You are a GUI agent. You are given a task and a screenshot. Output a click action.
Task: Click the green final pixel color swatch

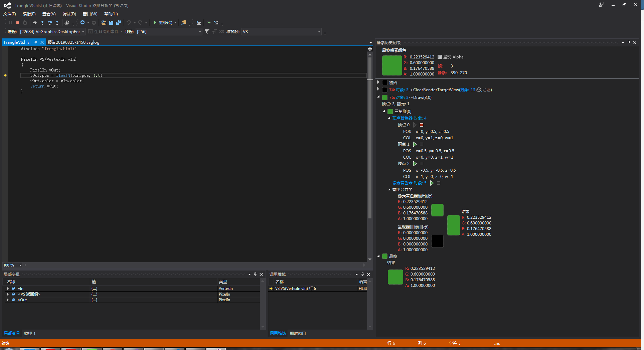(x=392, y=65)
